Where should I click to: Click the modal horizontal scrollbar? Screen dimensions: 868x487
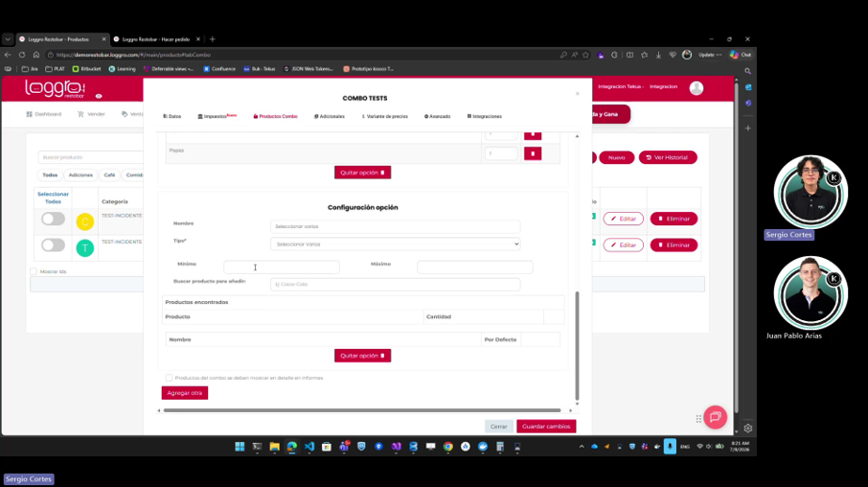(x=362, y=410)
